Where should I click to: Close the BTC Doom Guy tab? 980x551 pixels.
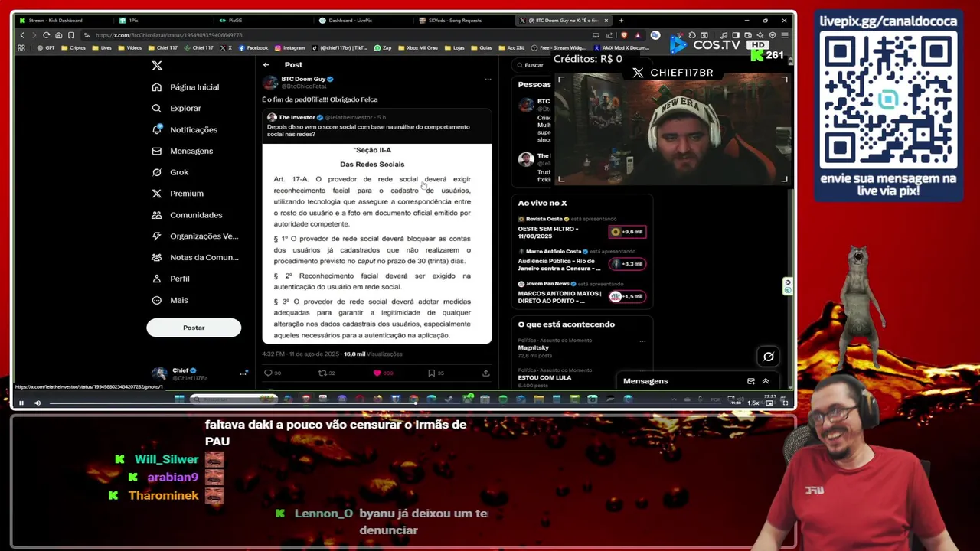(606, 21)
